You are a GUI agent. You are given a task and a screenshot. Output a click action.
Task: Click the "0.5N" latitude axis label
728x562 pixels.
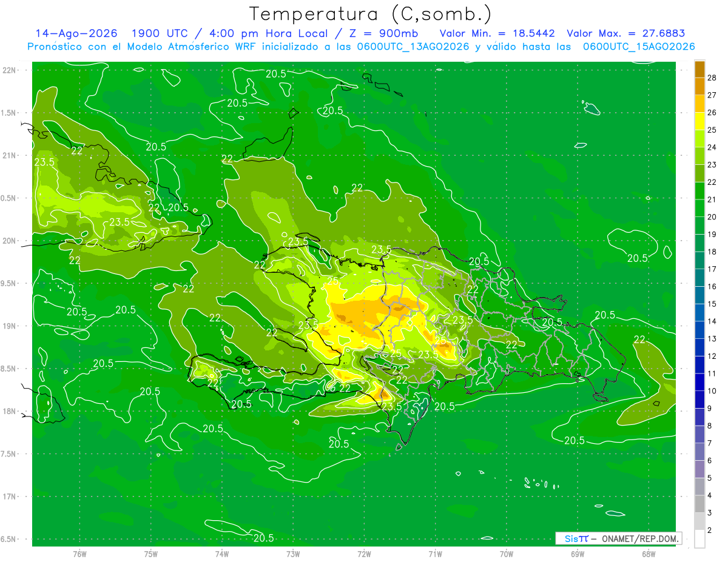tap(10, 198)
